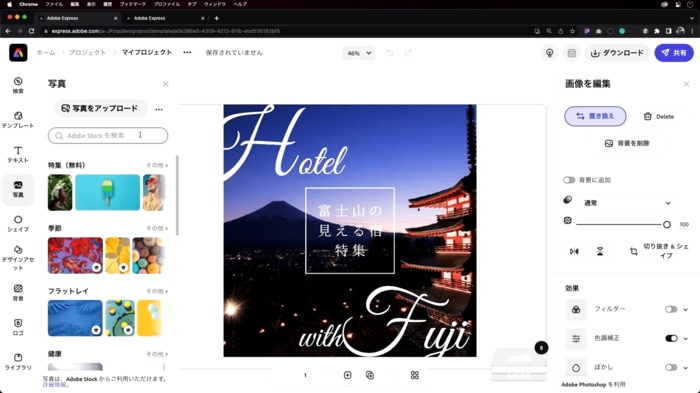Click the opacity slider handle
The height and width of the screenshot is (393, 700).
pos(667,225)
